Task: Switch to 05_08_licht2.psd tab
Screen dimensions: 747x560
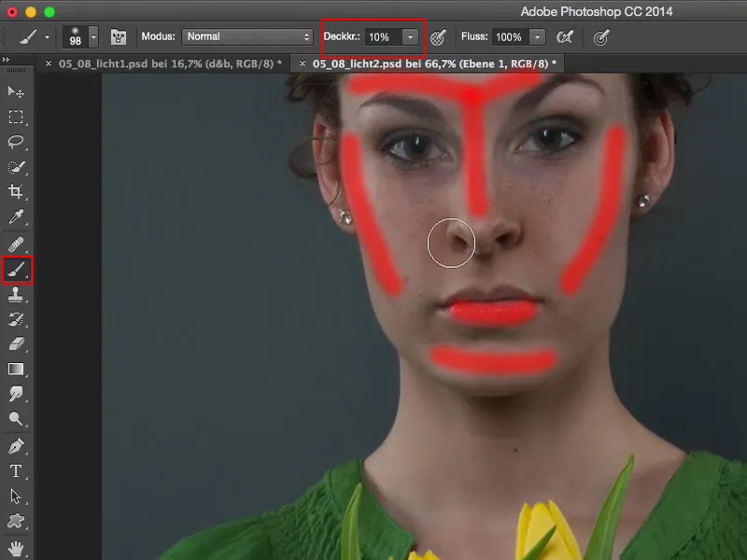Action: [434, 63]
